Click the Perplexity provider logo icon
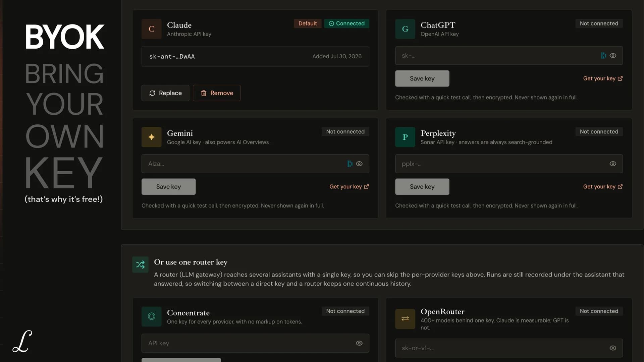 point(405,137)
